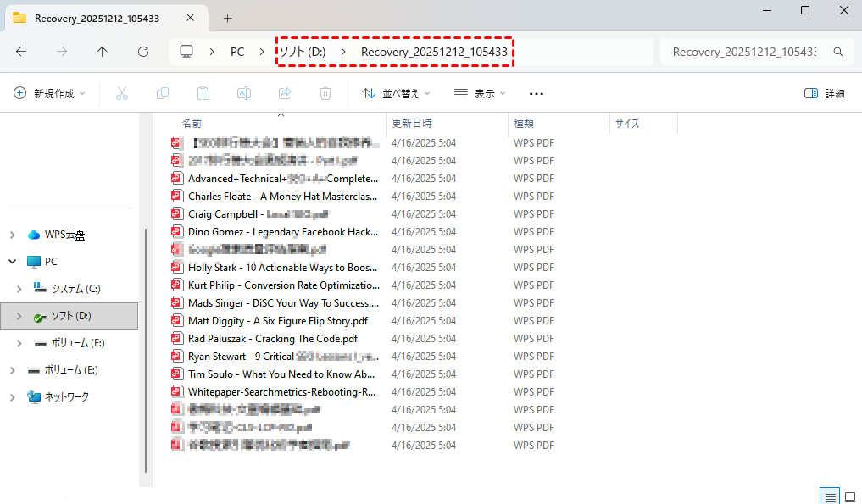Click the Cut scissors icon in toolbar
Viewport: 862px width, 504px height.
(x=121, y=93)
